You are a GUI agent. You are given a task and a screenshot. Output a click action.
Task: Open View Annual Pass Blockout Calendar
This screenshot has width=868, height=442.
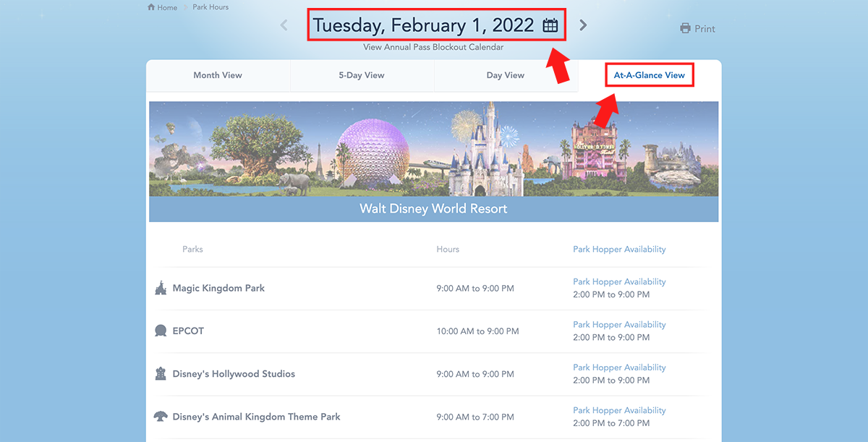pyautogui.click(x=433, y=47)
